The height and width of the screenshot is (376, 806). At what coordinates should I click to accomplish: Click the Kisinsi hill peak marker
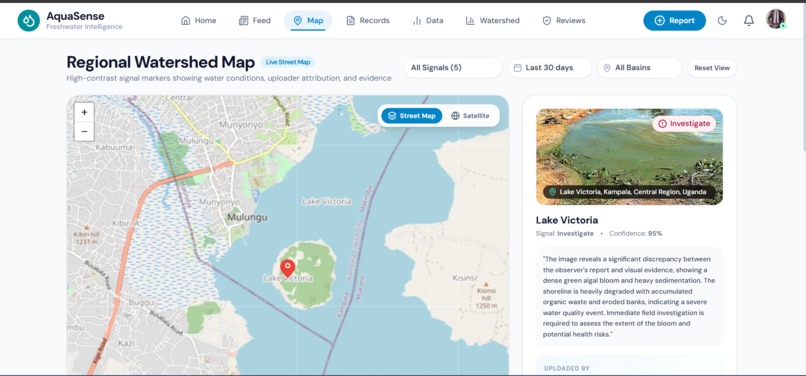486,284
